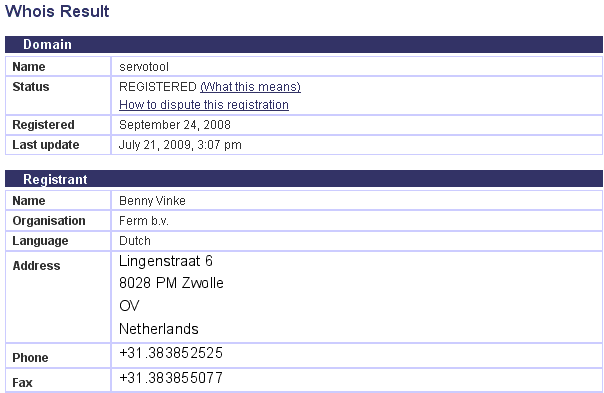This screenshot has width=604, height=393.
Task: Select the Domain section header bar
Action: click(304, 44)
